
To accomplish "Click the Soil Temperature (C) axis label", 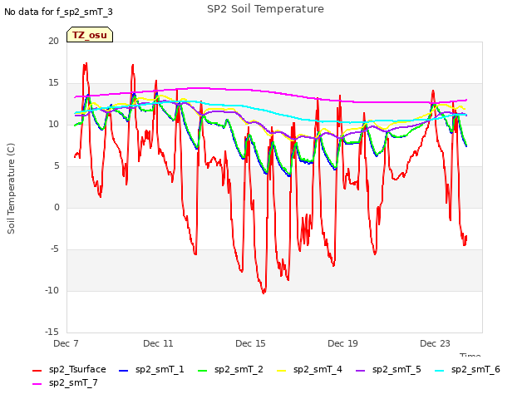I will click(x=11, y=189).
